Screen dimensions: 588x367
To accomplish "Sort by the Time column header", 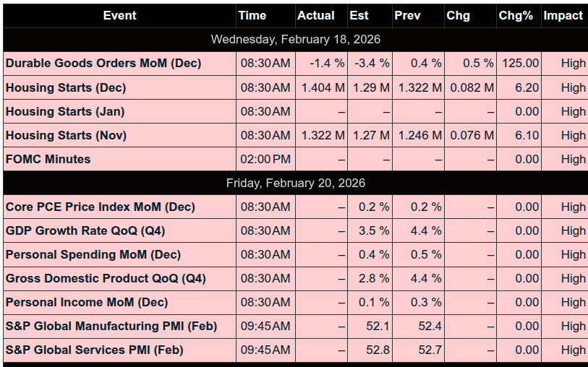I will click(x=252, y=15).
